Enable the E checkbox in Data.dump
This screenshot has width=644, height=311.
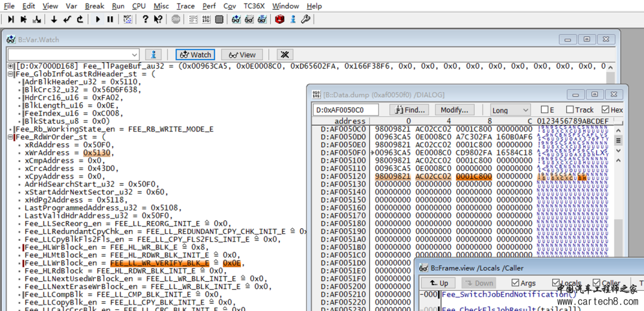pyautogui.click(x=544, y=110)
